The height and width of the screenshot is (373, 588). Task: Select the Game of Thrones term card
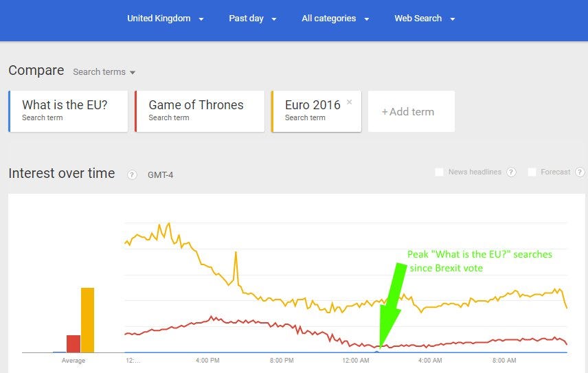(x=199, y=111)
